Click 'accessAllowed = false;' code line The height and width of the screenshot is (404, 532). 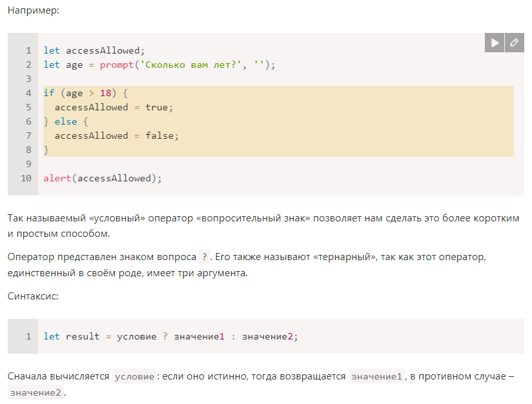tap(116, 136)
